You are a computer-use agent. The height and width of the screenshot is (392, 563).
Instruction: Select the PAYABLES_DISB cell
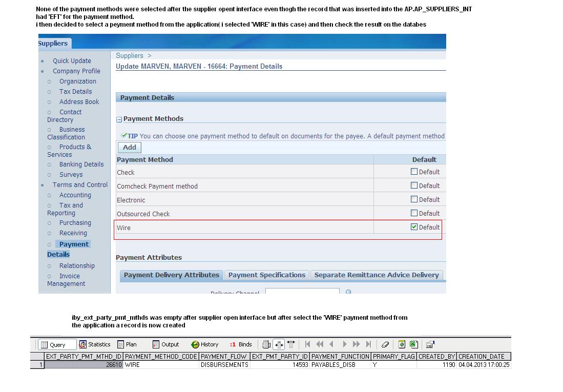(340, 365)
